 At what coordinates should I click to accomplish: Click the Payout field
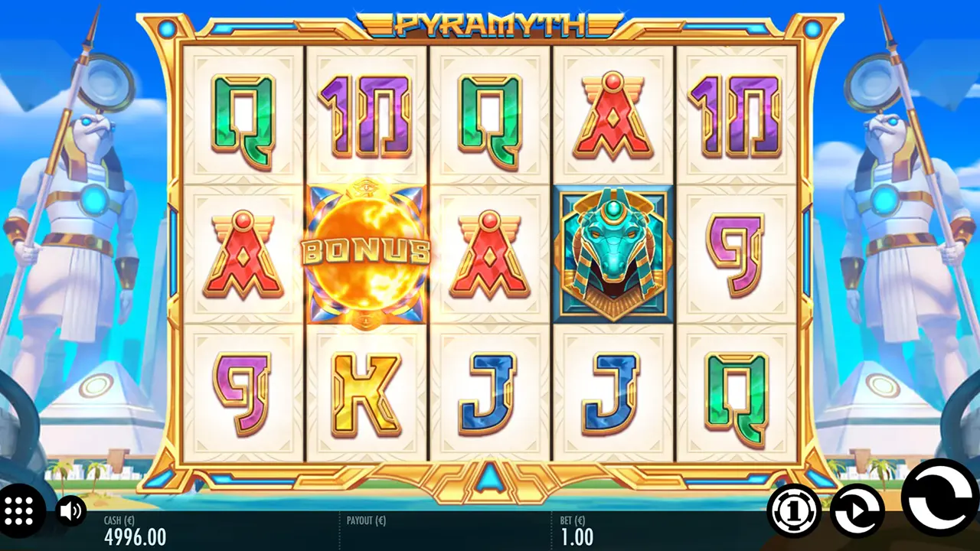coord(444,530)
